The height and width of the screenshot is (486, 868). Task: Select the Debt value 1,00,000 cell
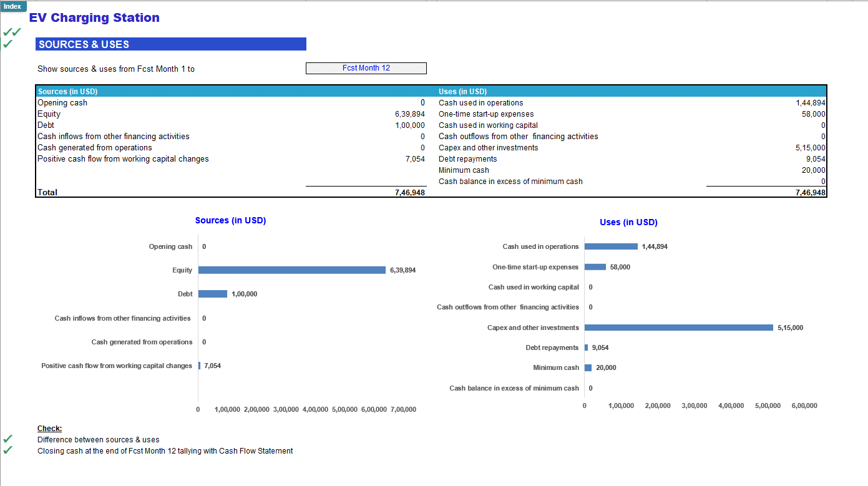(410, 125)
